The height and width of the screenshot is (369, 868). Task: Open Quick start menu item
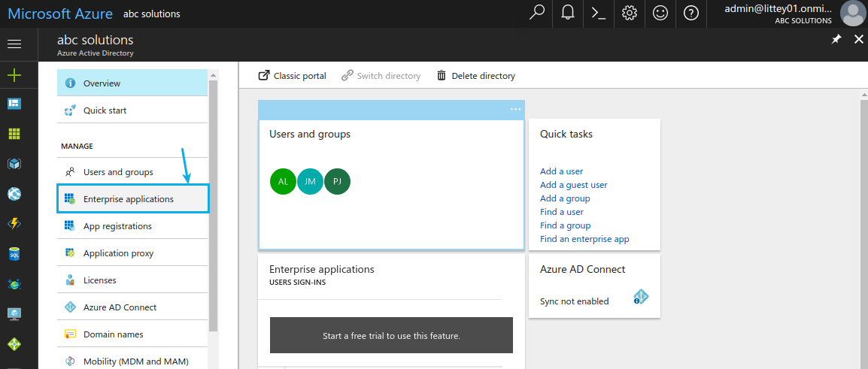click(132, 110)
